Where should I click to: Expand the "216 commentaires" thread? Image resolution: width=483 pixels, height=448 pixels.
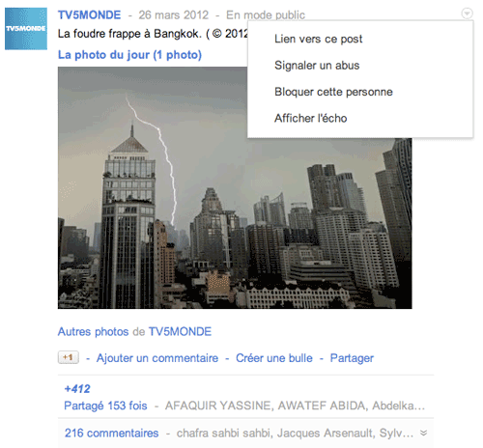click(111, 434)
